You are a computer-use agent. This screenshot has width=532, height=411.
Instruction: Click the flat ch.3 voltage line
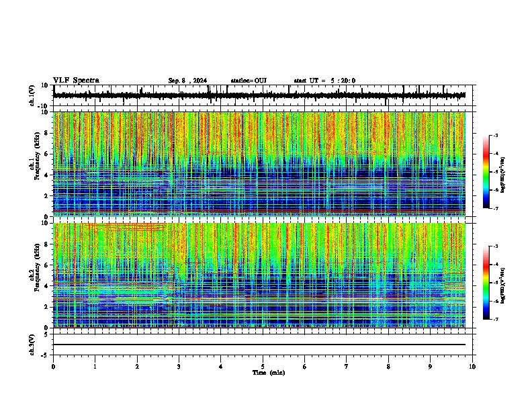click(x=259, y=345)
